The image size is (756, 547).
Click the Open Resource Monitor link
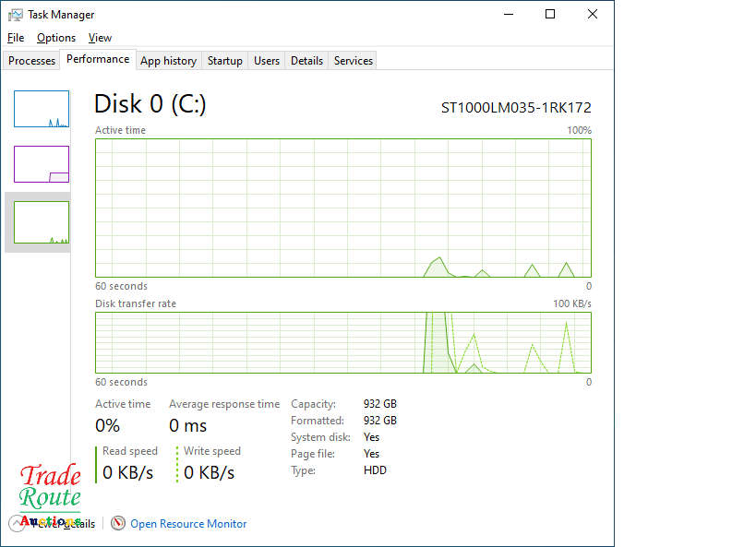188,524
